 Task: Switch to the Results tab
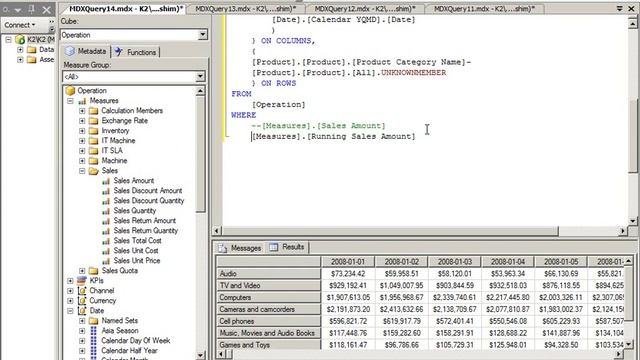(287, 247)
